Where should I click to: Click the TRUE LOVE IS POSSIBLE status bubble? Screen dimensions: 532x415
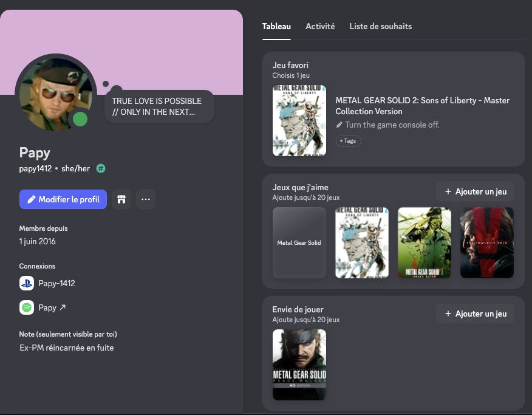(159, 106)
